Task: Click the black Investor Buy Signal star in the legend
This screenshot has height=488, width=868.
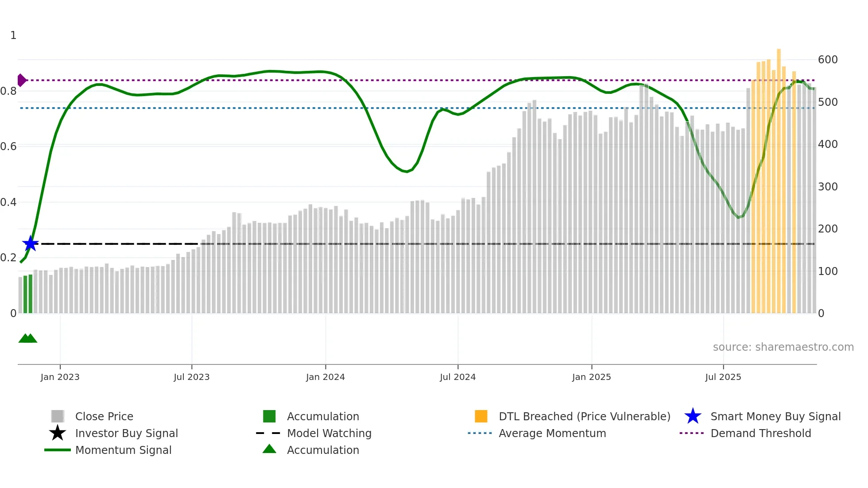Action: [x=58, y=433]
